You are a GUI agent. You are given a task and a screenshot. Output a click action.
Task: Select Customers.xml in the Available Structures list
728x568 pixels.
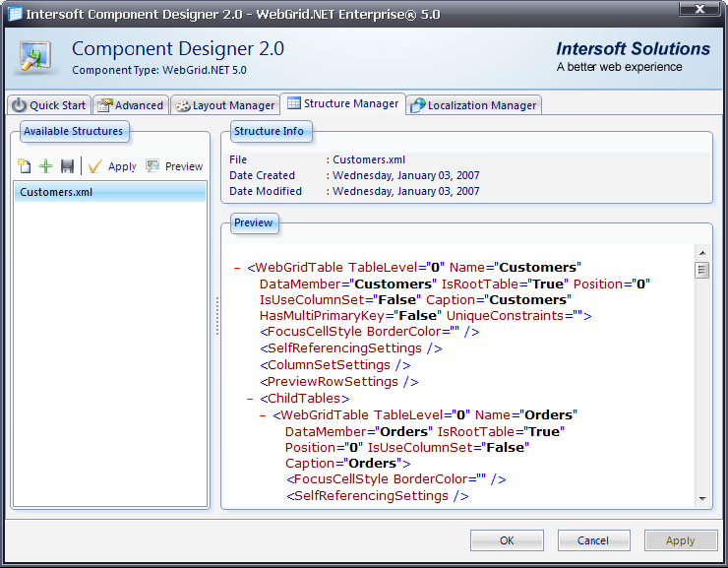(110, 192)
